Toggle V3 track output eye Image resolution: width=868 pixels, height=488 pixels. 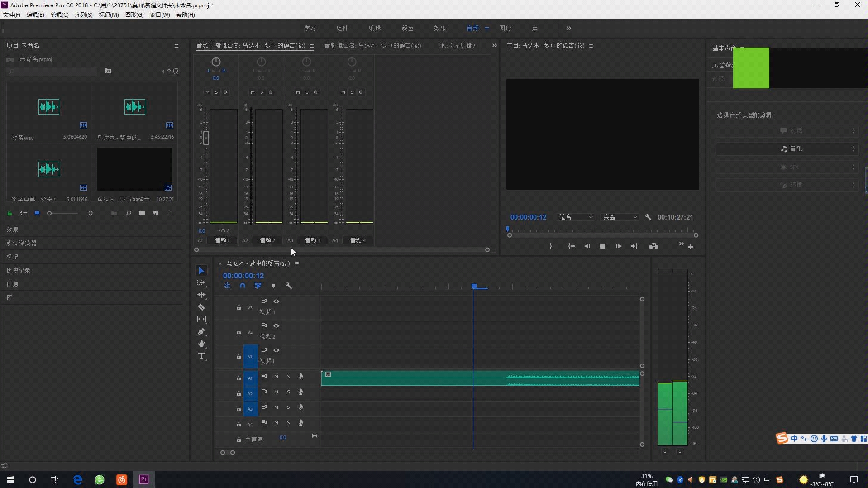point(276,301)
